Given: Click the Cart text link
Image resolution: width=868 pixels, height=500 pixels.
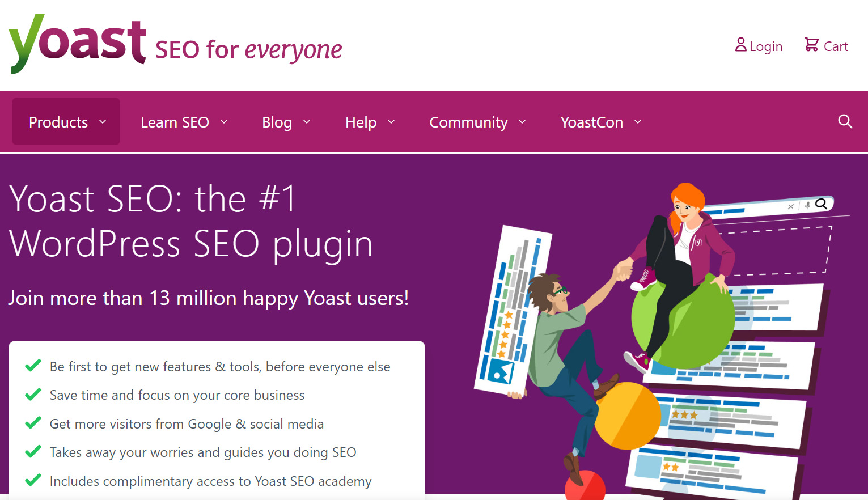Looking at the screenshot, I should [x=836, y=46].
